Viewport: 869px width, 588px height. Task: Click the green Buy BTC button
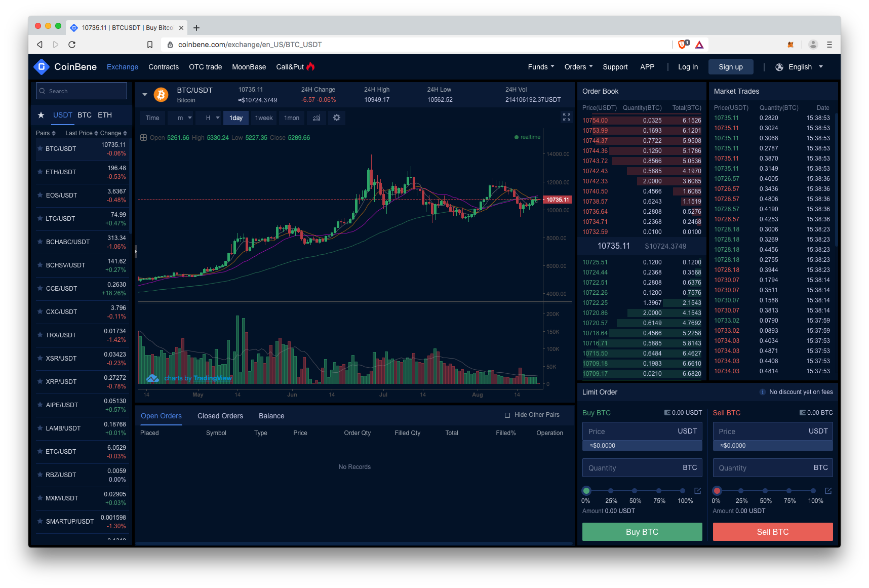pyautogui.click(x=642, y=532)
